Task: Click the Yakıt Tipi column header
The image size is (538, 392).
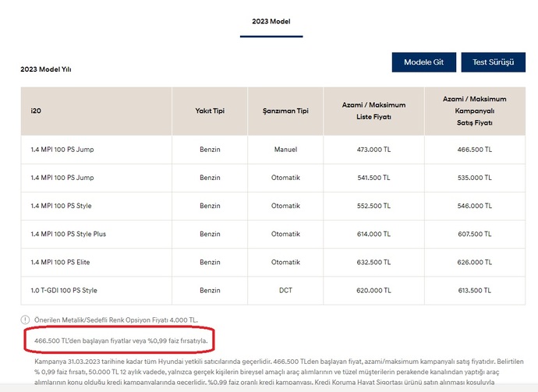Action: [210, 111]
